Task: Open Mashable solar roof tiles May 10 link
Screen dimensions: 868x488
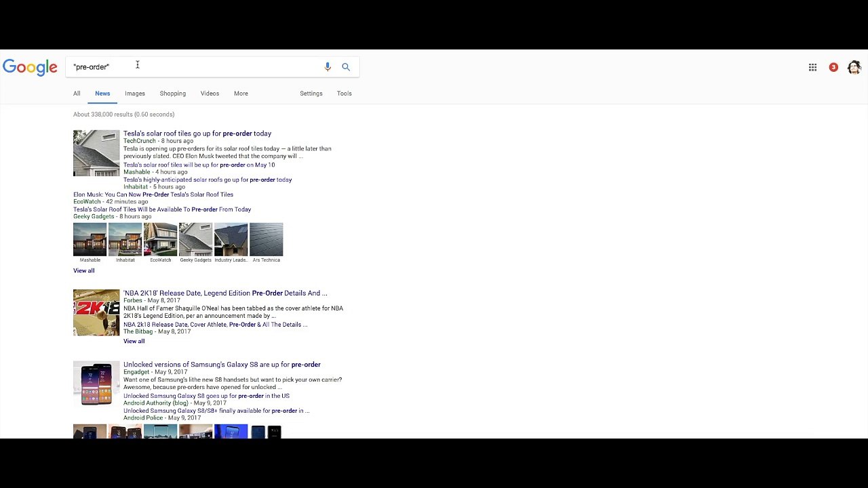Action: point(199,165)
